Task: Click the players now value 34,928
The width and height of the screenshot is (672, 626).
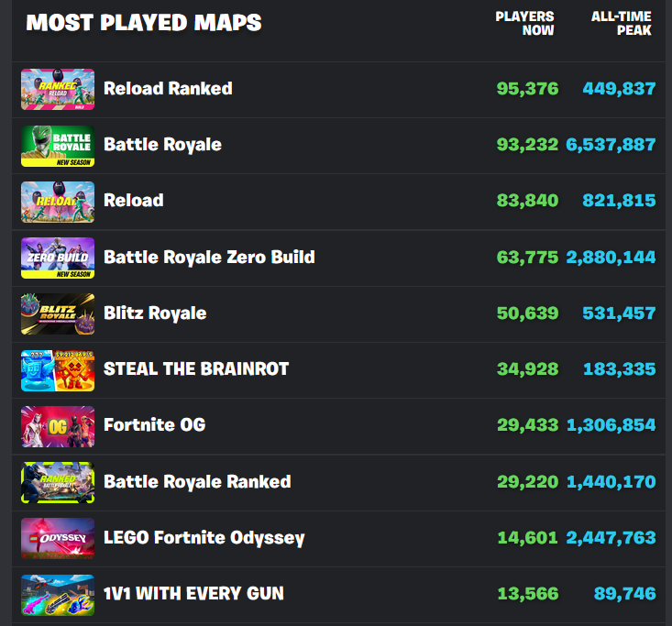Action: [x=527, y=369]
